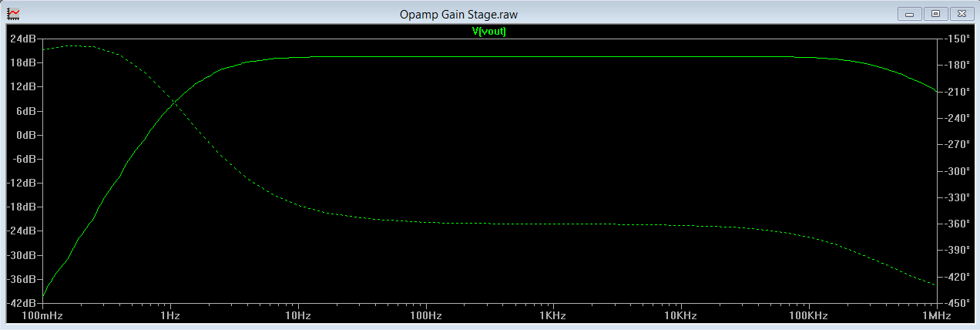Click the 12dB magnitude axis label

click(23, 86)
